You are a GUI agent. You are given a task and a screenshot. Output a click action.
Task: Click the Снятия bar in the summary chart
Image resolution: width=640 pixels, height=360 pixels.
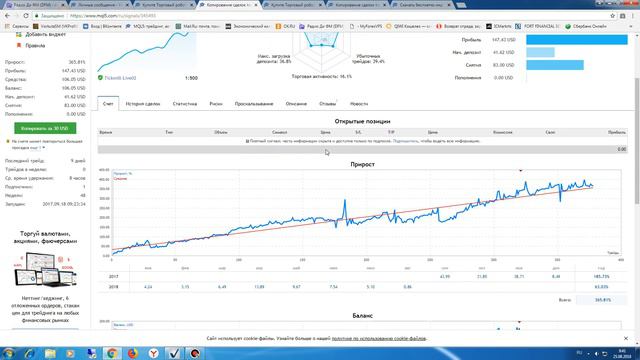pyautogui.click(x=555, y=65)
